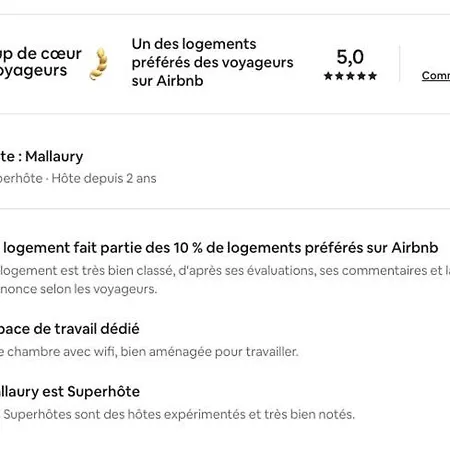Click the host name Mallaury heading
Screen dimensions: 450x450
[x=42, y=156]
